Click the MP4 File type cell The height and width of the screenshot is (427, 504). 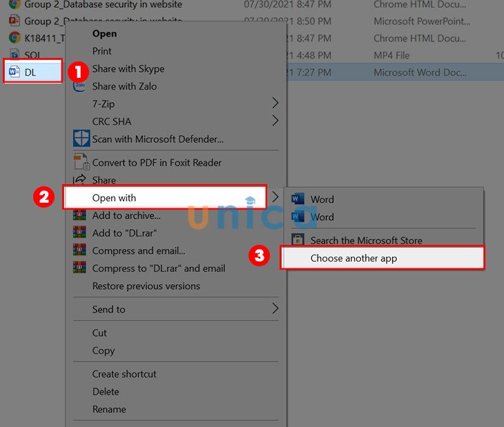391,55
